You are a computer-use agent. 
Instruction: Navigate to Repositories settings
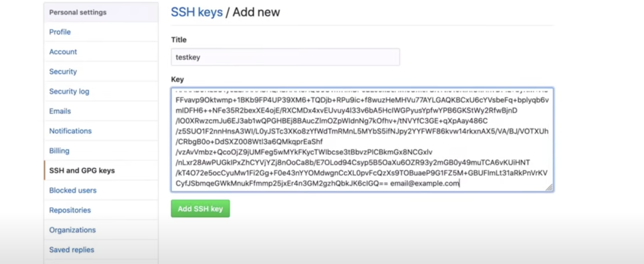[70, 210]
